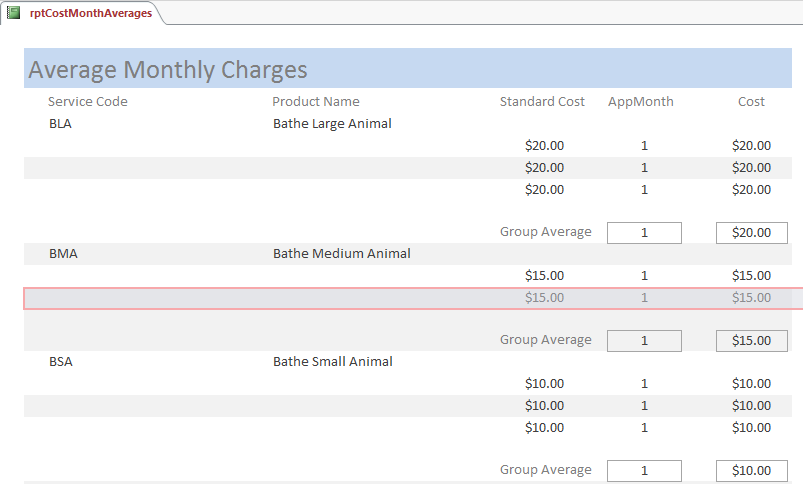Click the report icon on the rptCostMonthAverages tab
Viewport: 803px width, 484px height.
point(14,13)
